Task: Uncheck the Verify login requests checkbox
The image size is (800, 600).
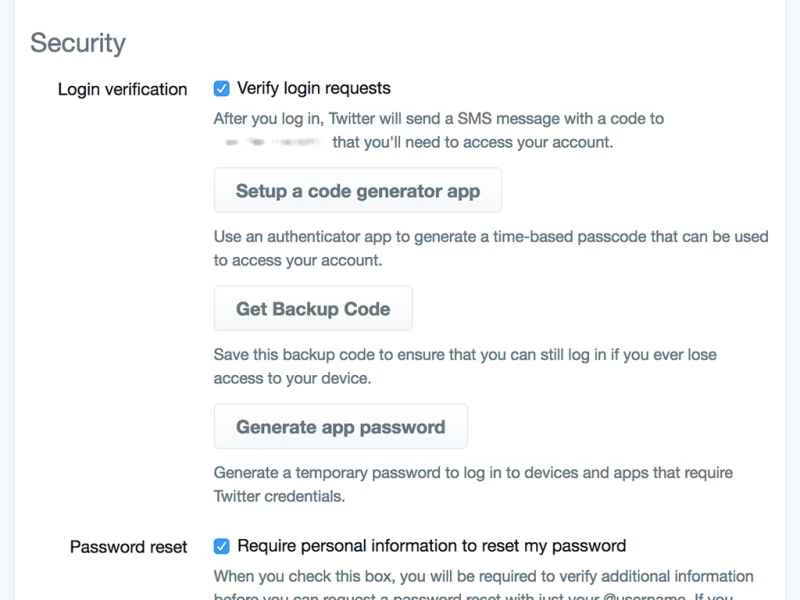Action: point(222,88)
